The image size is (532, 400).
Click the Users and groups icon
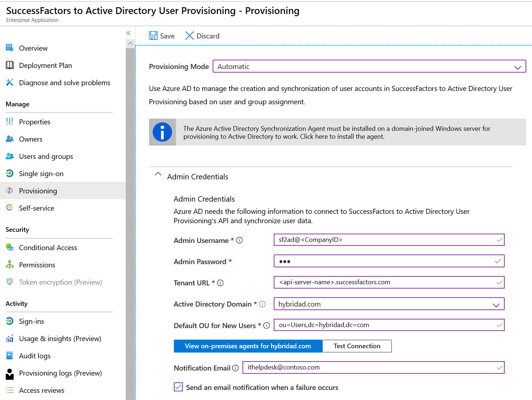pos(10,156)
